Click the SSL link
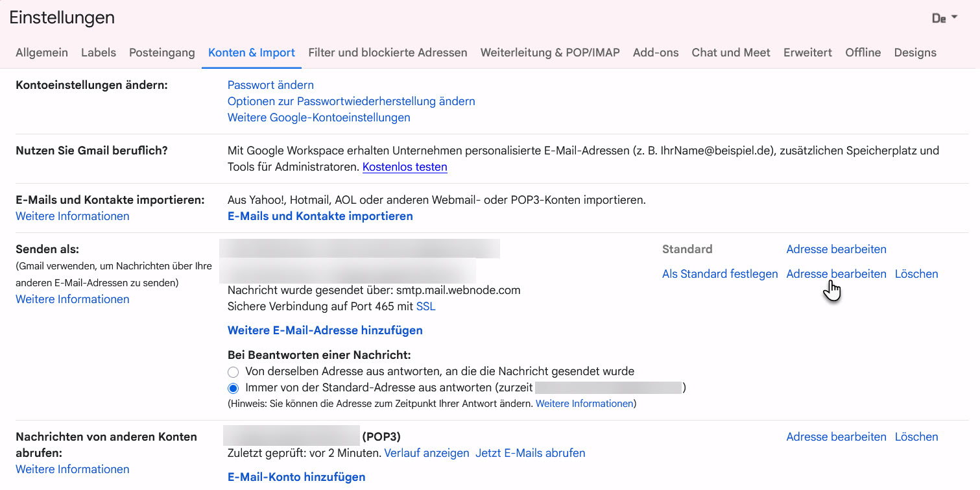 [x=425, y=306]
